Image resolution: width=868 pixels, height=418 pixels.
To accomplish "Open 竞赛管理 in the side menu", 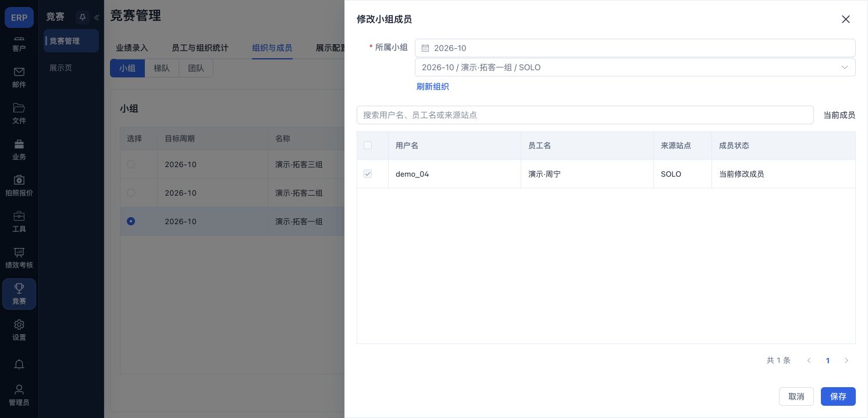I will (71, 41).
